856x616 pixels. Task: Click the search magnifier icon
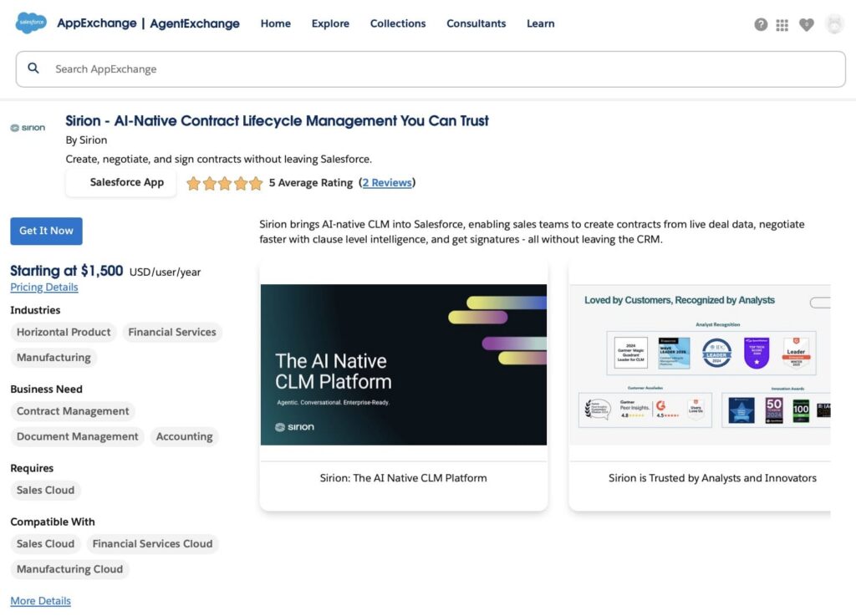pyautogui.click(x=33, y=69)
